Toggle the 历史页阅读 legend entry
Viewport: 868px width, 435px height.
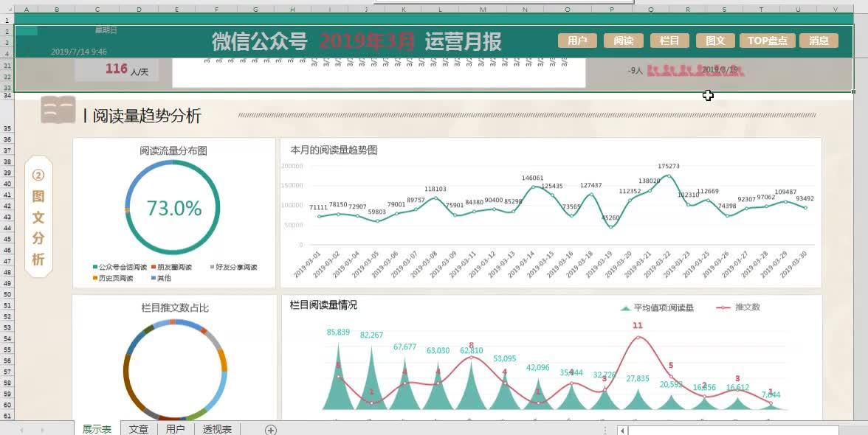(x=112, y=278)
